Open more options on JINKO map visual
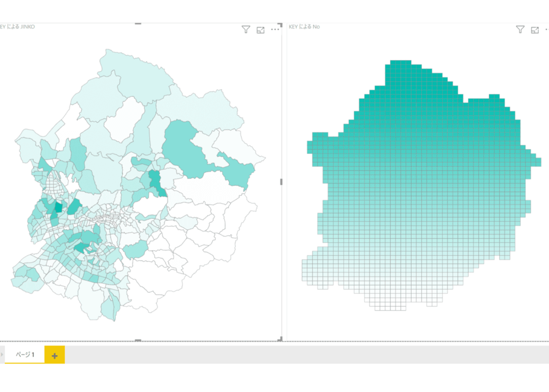 pos(275,30)
